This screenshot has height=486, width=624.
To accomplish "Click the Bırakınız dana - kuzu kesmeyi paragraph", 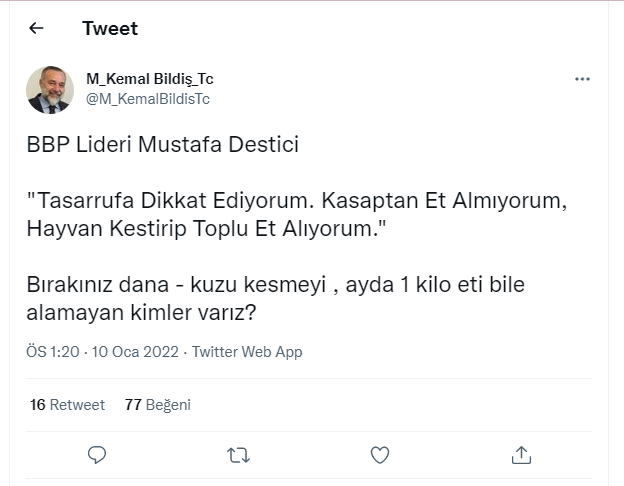I will (x=275, y=298).
